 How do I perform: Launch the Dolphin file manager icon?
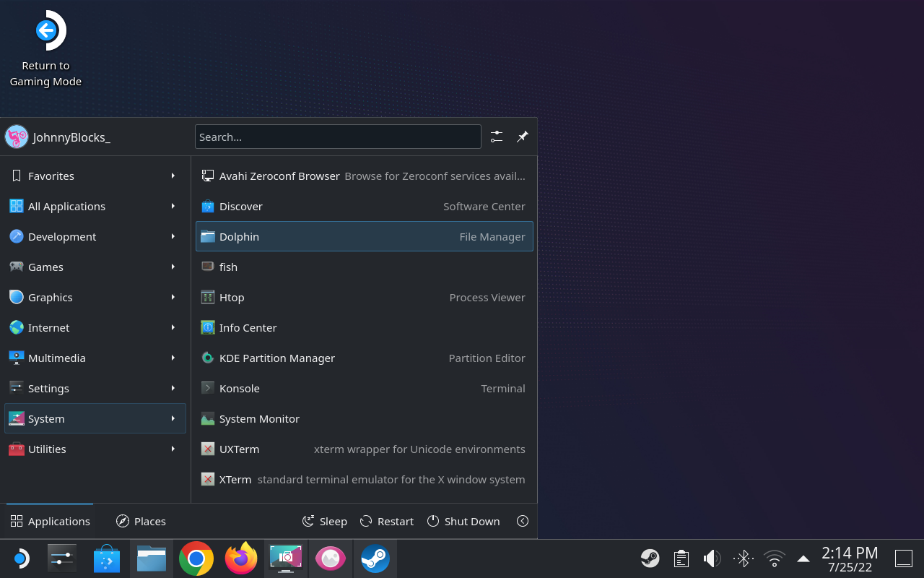click(208, 236)
